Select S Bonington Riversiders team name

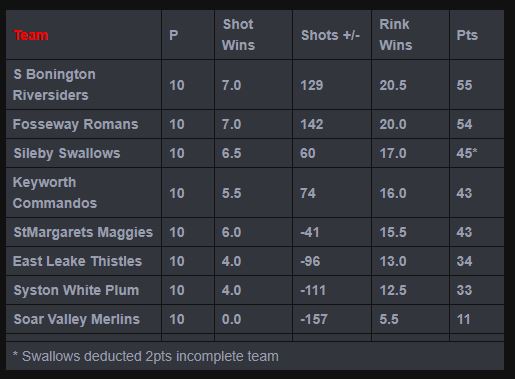click(x=54, y=85)
